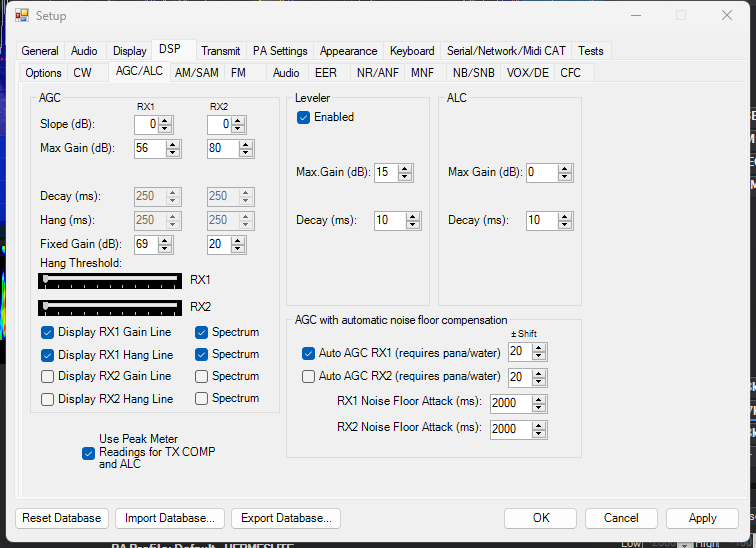Viewport: 756px width, 548px height.
Task: Increase Leveler Max.Gain with up arrow
Action: [x=405, y=169]
